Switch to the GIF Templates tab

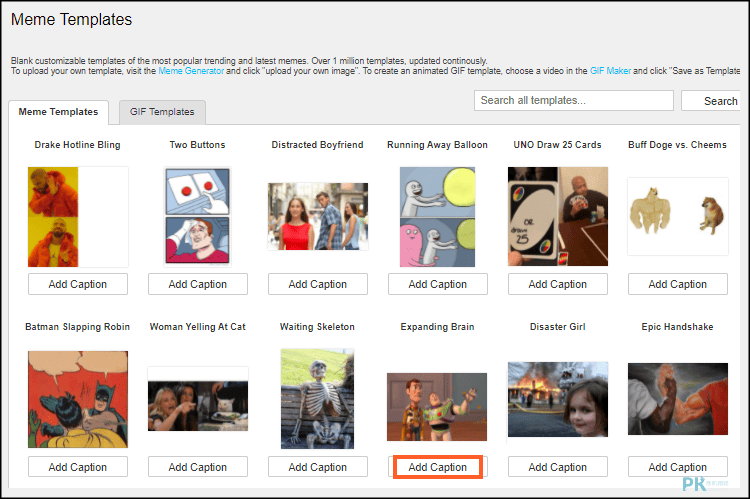coord(162,112)
